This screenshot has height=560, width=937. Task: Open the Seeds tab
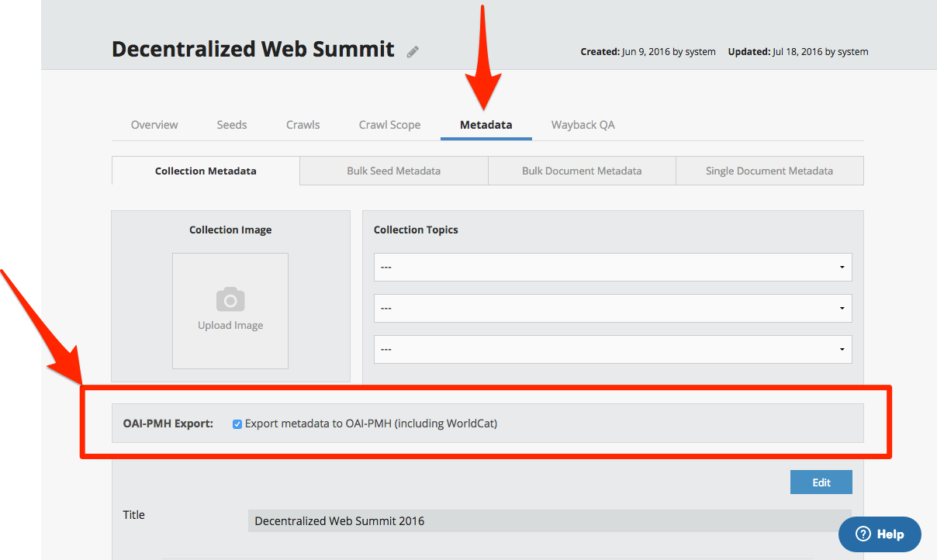pyautogui.click(x=232, y=124)
